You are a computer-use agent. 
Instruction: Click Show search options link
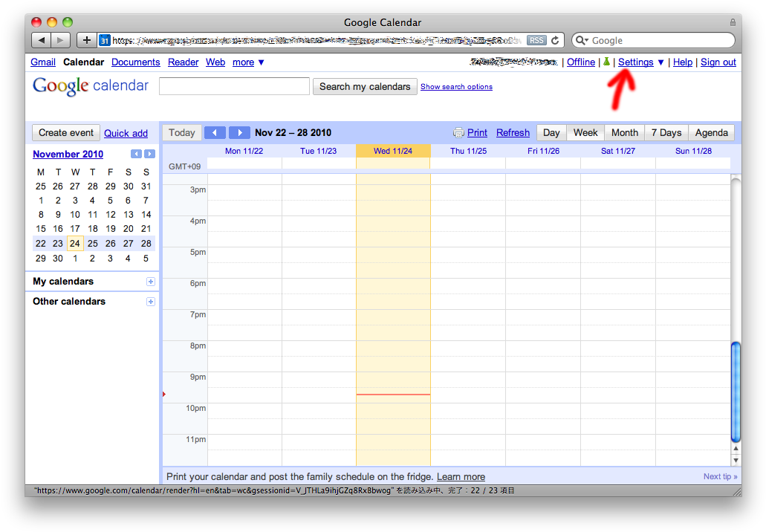click(x=456, y=86)
